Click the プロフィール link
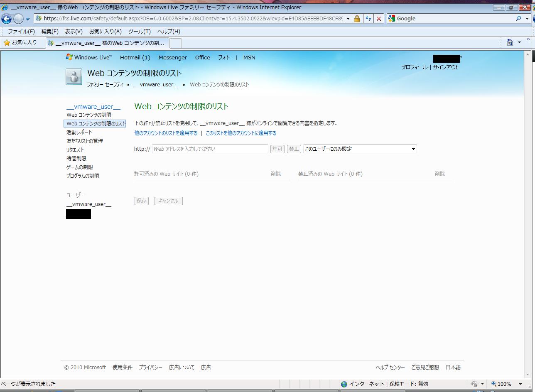Screen dimensions: 535x392 coord(414,67)
